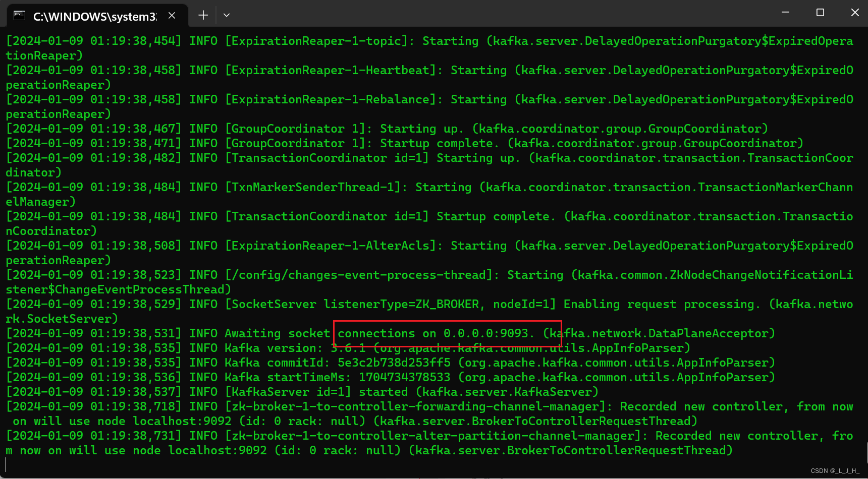
Task: Open the terminal profile selector chevron
Action: pyautogui.click(x=226, y=15)
